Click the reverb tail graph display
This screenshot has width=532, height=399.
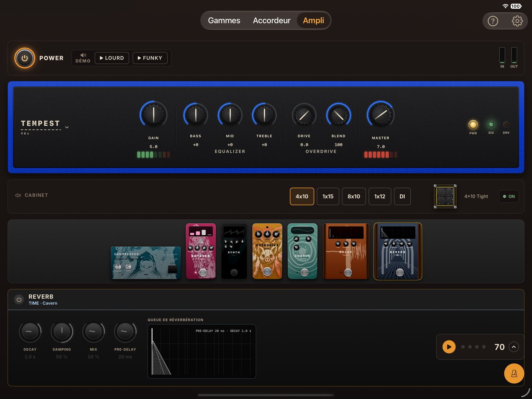point(202,351)
